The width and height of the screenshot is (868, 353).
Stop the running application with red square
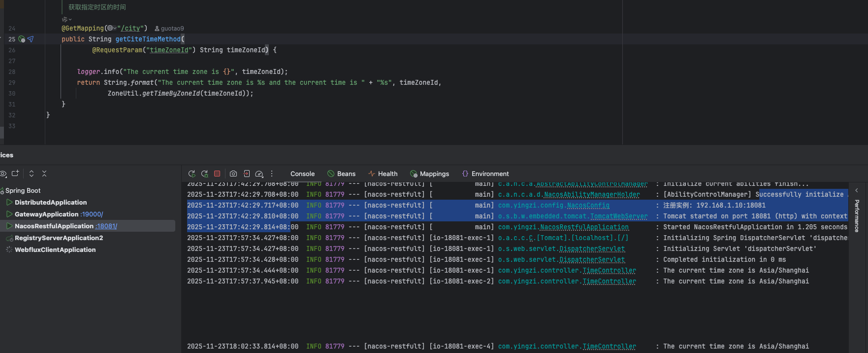217,174
